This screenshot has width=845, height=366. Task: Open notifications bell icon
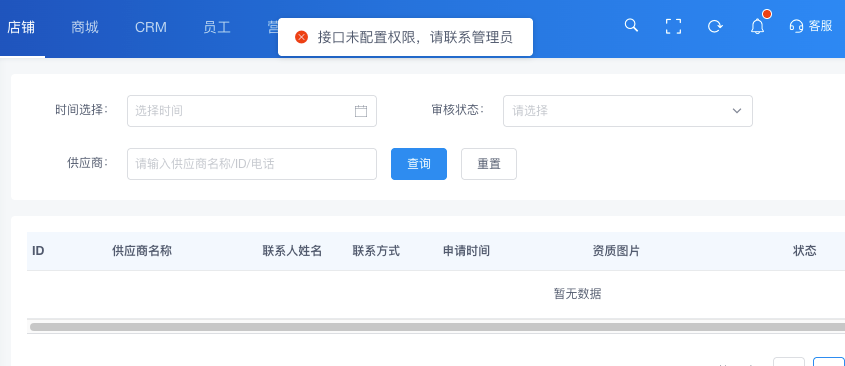(x=757, y=26)
